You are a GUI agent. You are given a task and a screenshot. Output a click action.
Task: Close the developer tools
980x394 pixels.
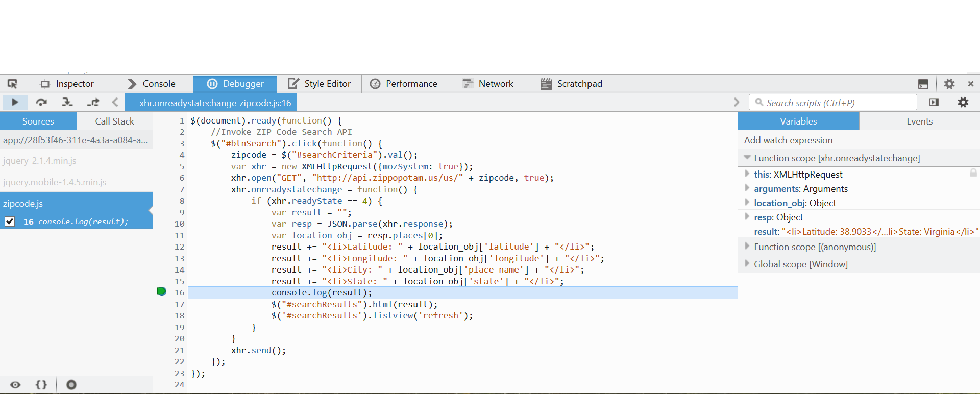click(971, 84)
